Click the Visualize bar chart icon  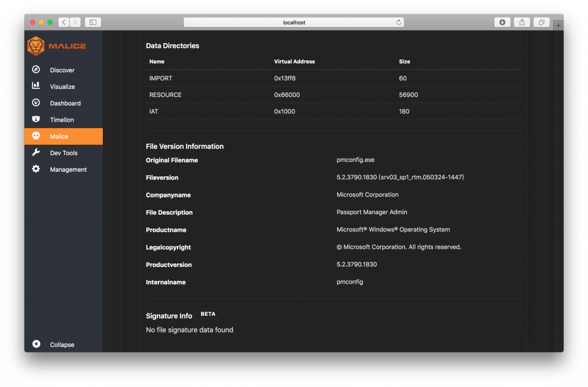(36, 86)
